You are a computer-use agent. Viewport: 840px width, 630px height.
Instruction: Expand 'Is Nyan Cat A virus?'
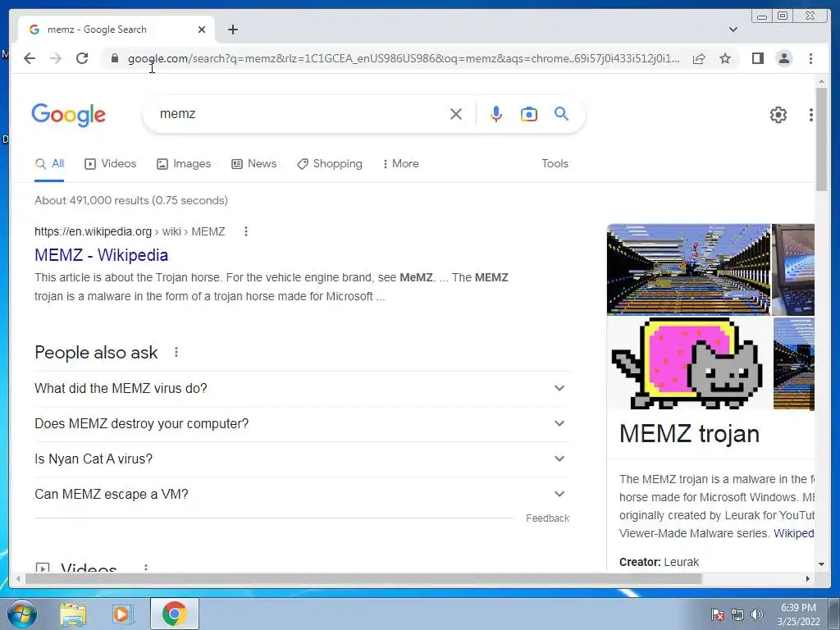tap(301, 459)
